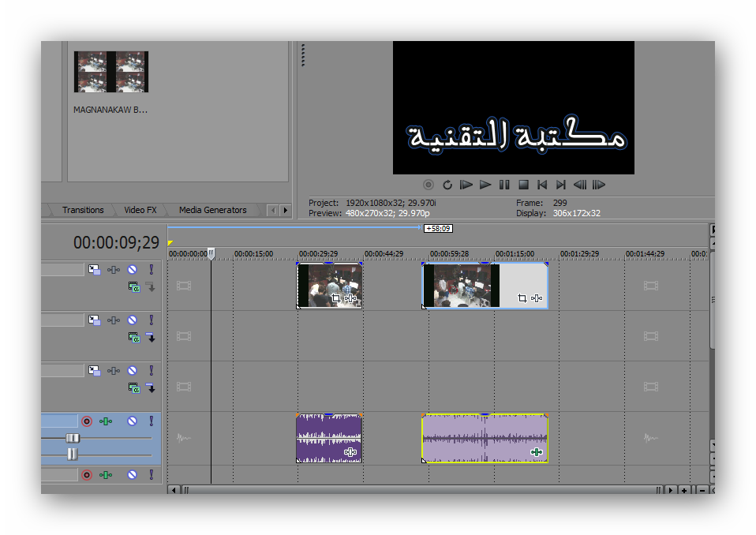Click the pan slider of the highlighted audio track
Viewport: 756px width, 535px height.
(73, 454)
